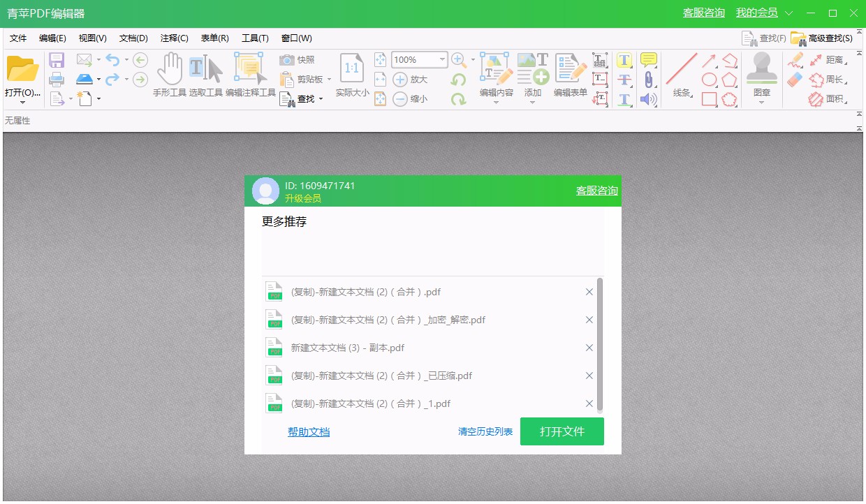
Task: Open the 注释(C) menu
Action: point(174,38)
